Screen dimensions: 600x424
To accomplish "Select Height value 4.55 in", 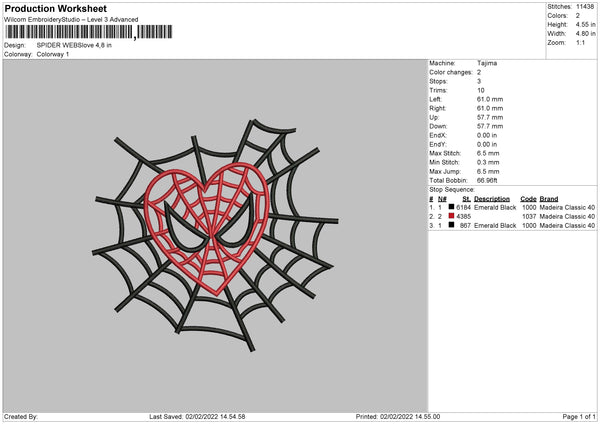I will [x=585, y=24].
